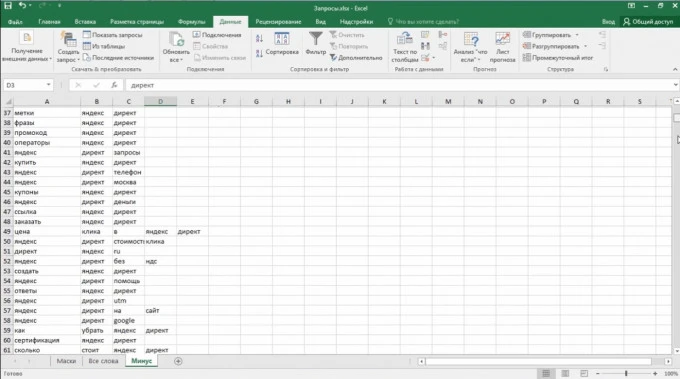Select cell with google
Viewport: 680px width, 379px height.
pyautogui.click(x=128, y=320)
